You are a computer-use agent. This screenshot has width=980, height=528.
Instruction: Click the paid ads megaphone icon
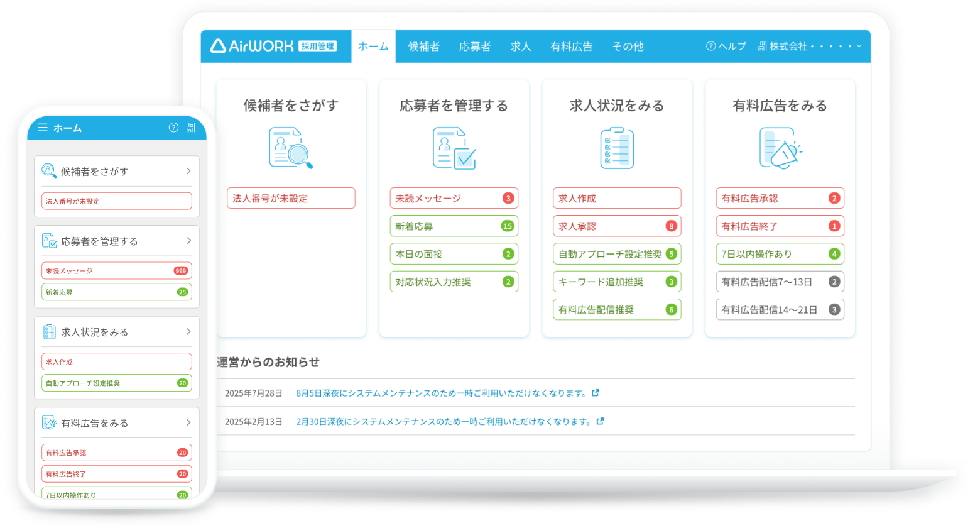[x=780, y=148]
